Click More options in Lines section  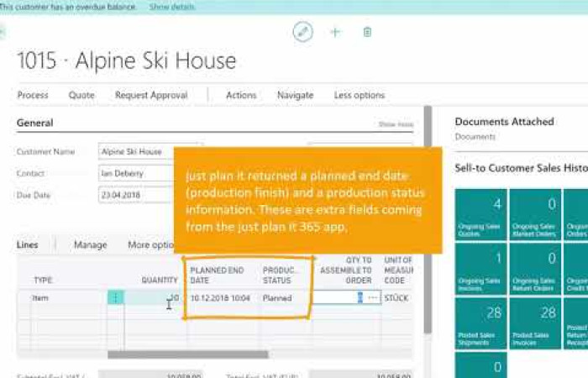click(150, 245)
